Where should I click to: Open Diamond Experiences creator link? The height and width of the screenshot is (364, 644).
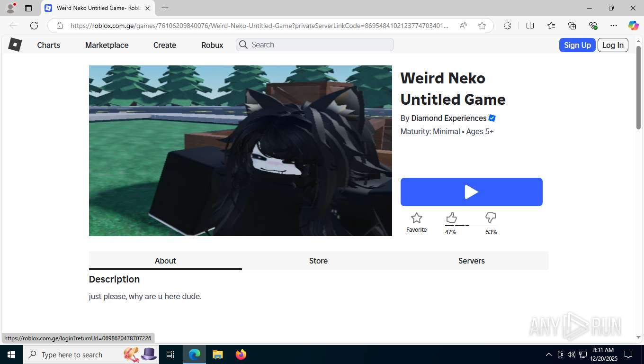[x=449, y=118]
